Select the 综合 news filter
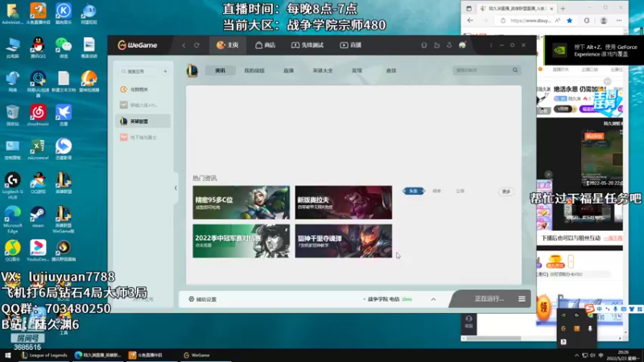This screenshot has height=362, width=644. pyautogui.click(x=436, y=191)
